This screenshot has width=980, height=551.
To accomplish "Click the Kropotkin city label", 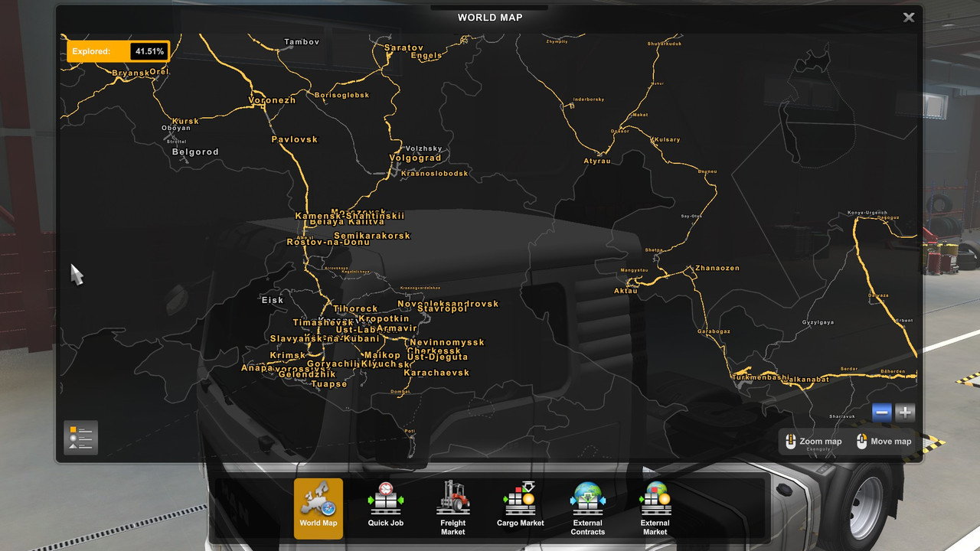I will tap(384, 319).
